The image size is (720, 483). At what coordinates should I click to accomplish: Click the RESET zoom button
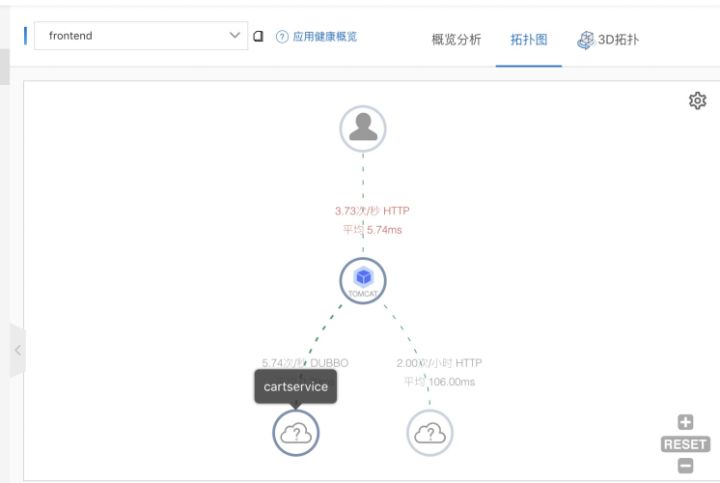coord(686,444)
